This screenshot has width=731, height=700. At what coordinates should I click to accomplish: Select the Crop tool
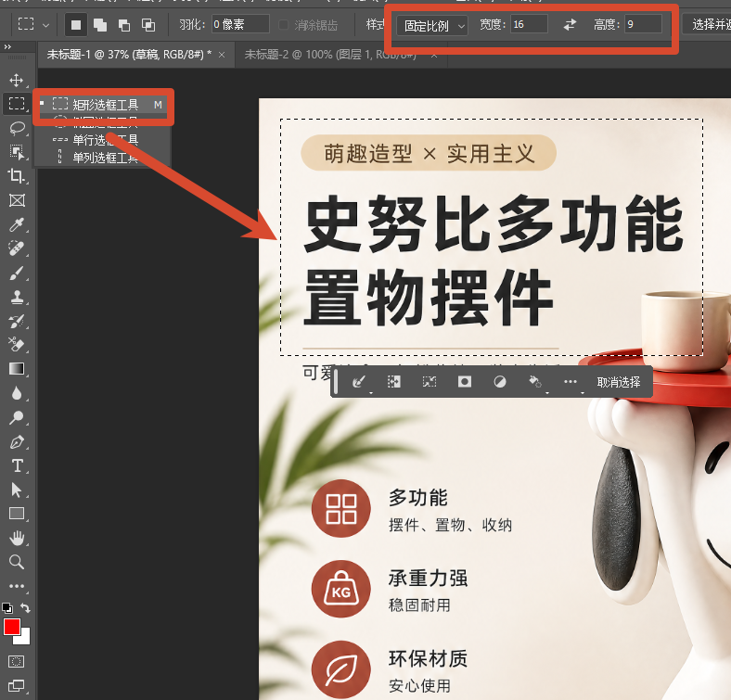pyautogui.click(x=17, y=176)
